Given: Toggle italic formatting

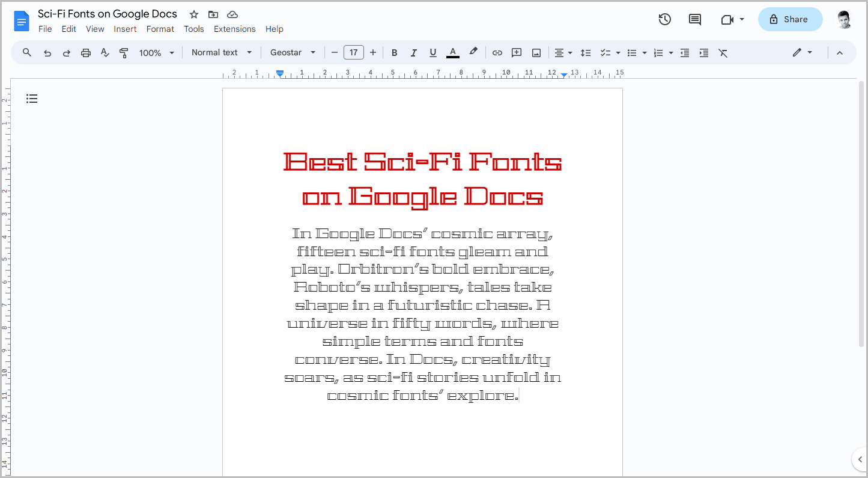Looking at the screenshot, I should tap(413, 52).
